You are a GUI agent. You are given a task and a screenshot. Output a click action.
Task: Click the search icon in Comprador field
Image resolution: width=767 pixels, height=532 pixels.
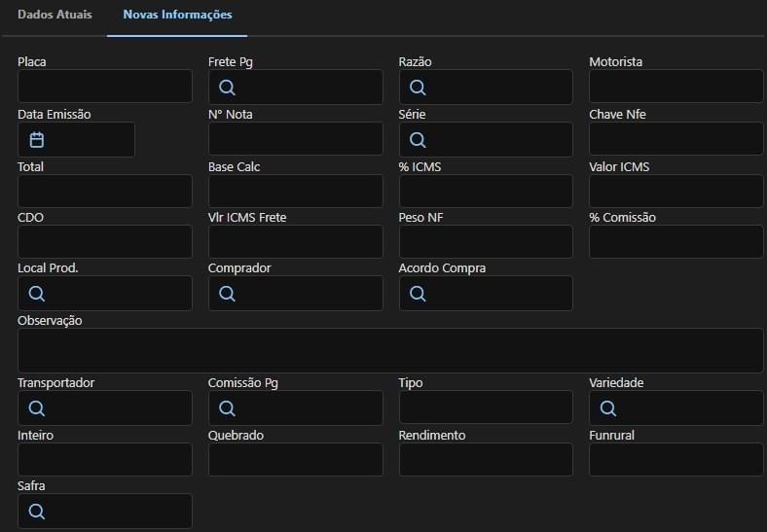(227, 294)
